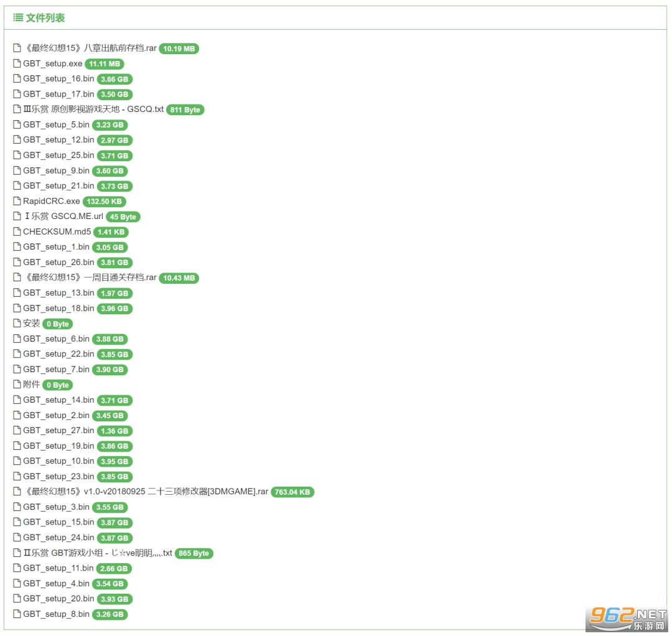This screenshot has width=672, height=636.
Task: Click the 10.19 MB size badge
Action: tap(179, 49)
